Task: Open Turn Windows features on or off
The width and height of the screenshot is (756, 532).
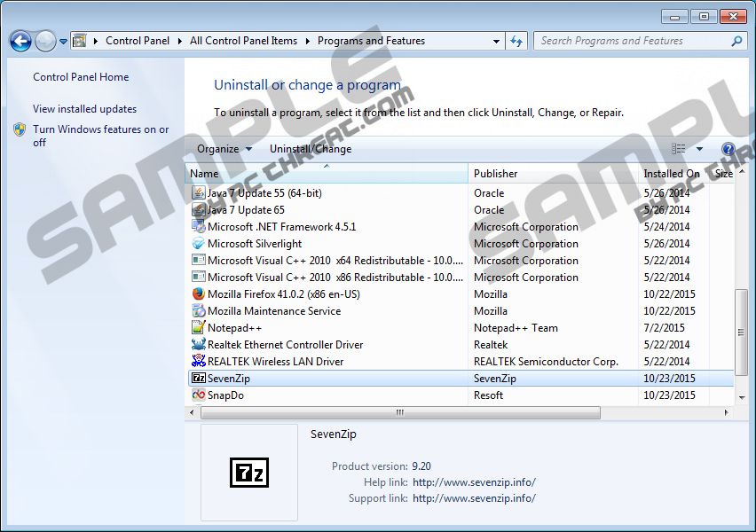Action: coord(101,136)
